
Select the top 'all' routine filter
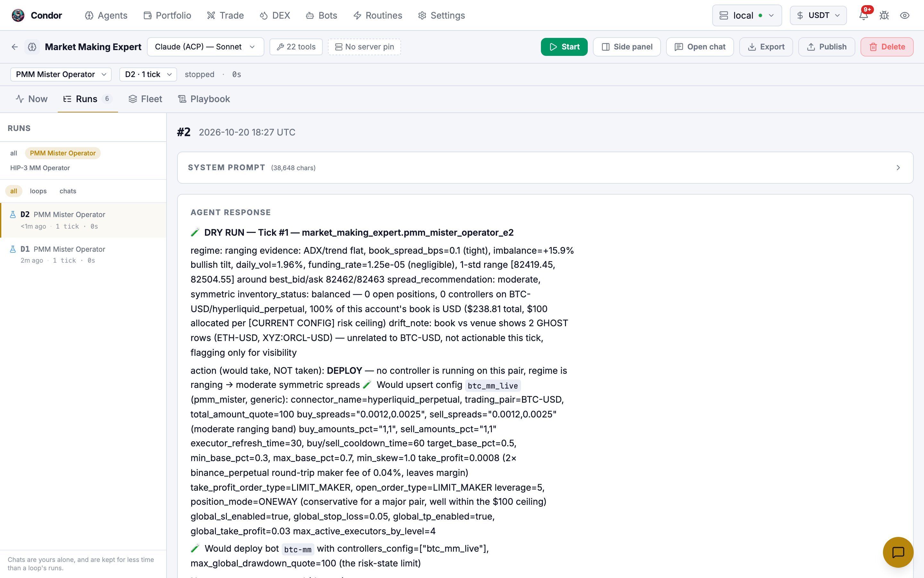click(x=14, y=153)
